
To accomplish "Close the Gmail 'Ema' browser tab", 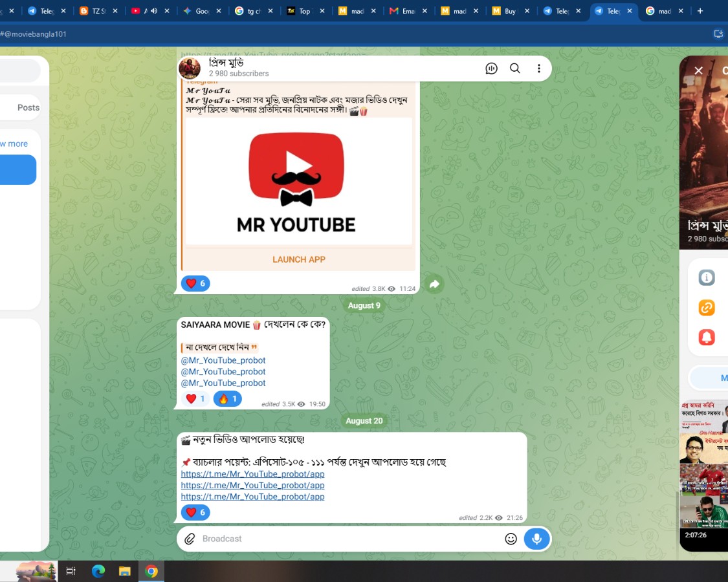I will (x=425, y=11).
